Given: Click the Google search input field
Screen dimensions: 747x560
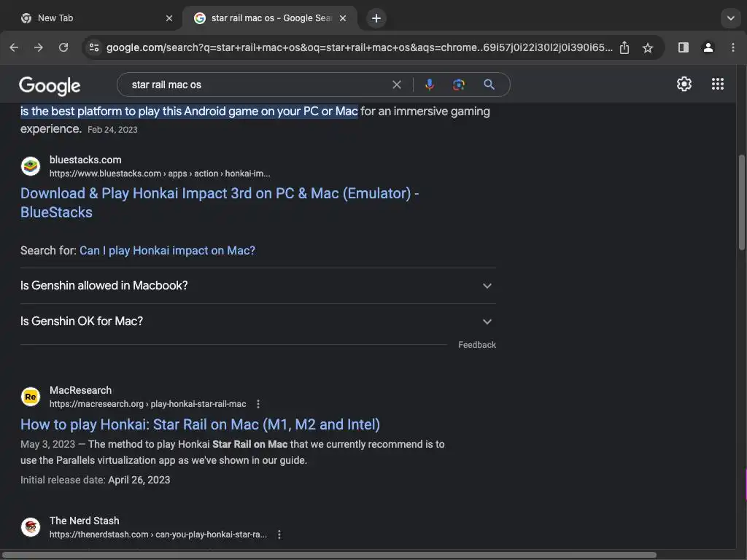Looking at the screenshot, I should 258,85.
